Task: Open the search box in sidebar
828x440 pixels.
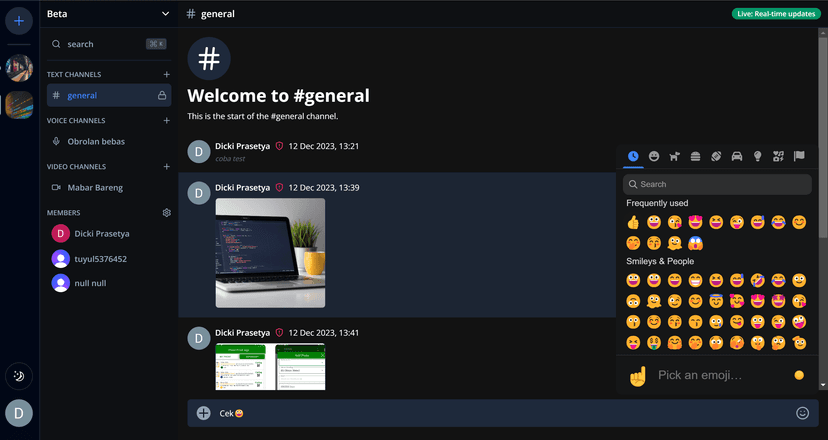Action: coord(108,44)
